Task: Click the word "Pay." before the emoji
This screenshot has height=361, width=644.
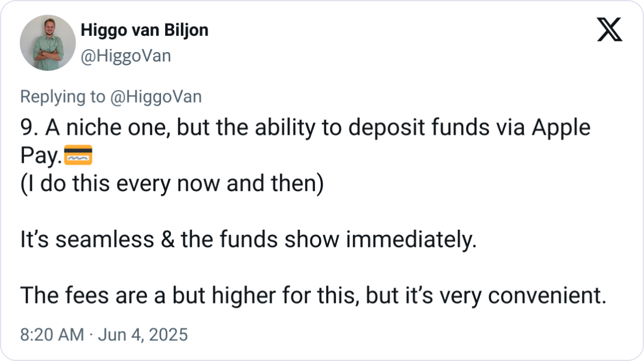Action: pos(40,157)
